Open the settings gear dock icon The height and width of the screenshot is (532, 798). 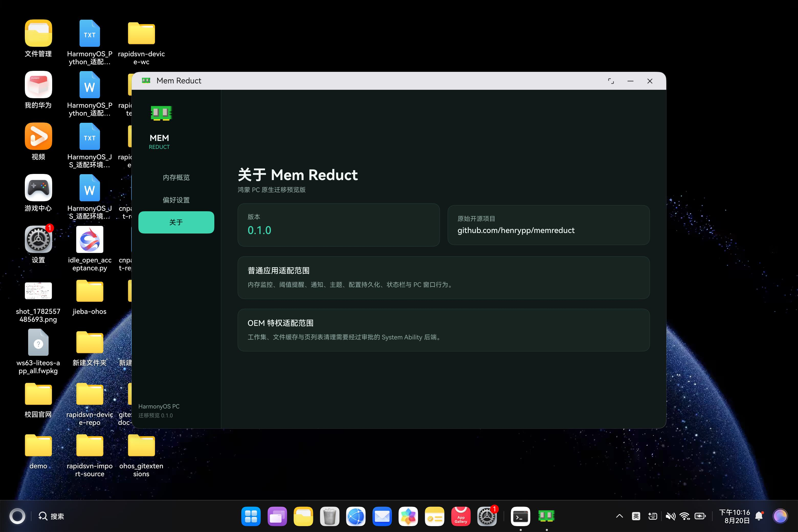tap(487, 516)
